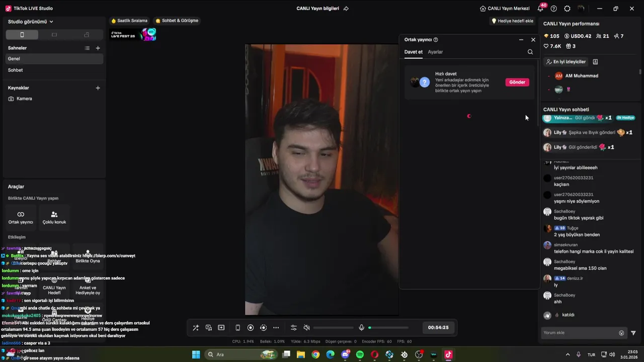The height and width of the screenshot is (362, 644).
Task: Click the profile avatar in title bar
Action: 581,9
